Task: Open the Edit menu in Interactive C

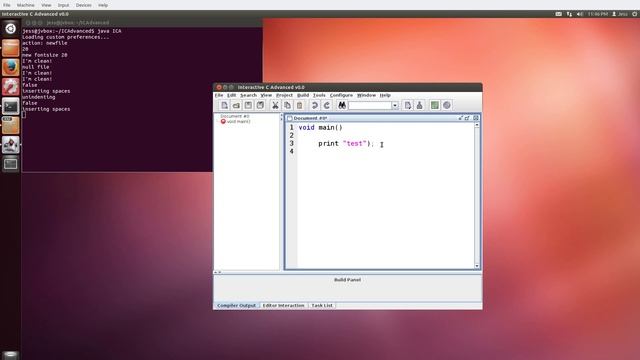Action: pos(231,95)
